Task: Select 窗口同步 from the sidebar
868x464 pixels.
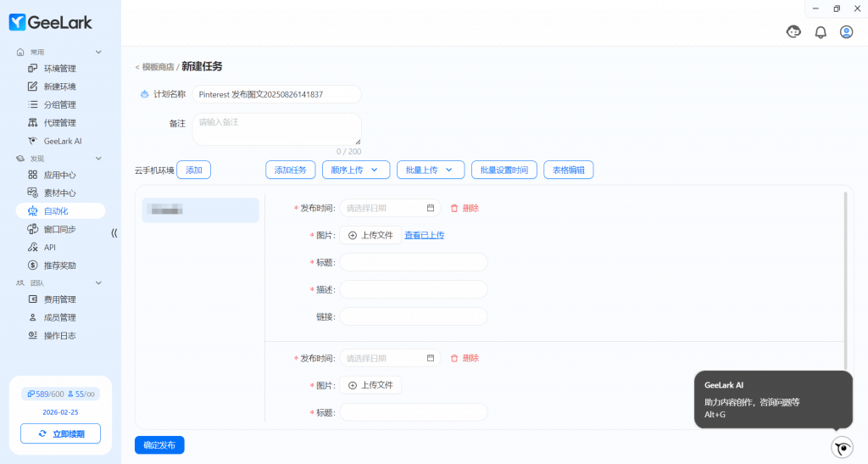Action: [x=59, y=229]
